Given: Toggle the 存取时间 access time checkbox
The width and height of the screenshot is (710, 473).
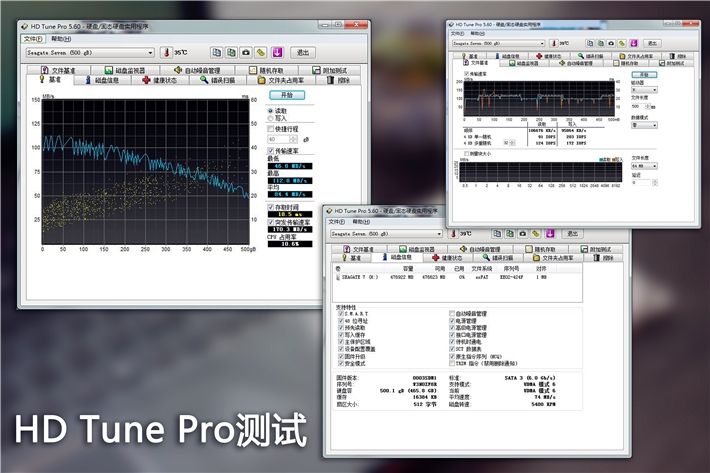Looking at the screenshot, I should pos(271,207).
